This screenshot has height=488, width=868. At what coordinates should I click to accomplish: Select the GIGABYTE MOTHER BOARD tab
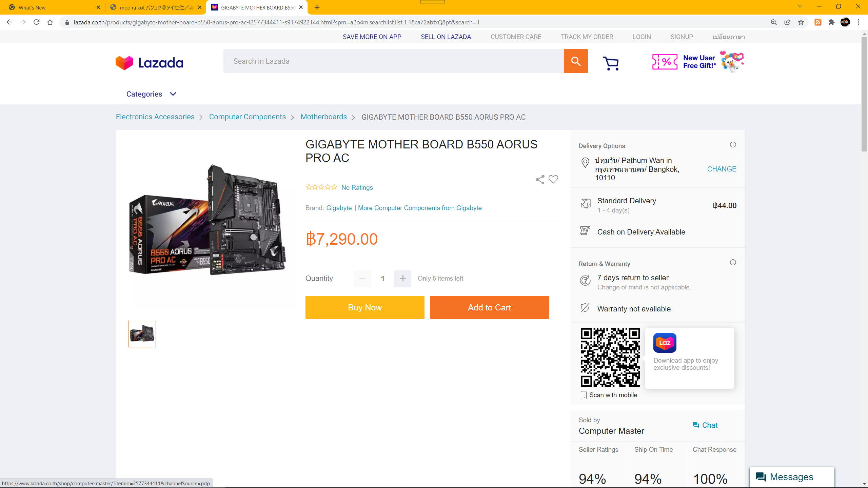pos(257,7)
